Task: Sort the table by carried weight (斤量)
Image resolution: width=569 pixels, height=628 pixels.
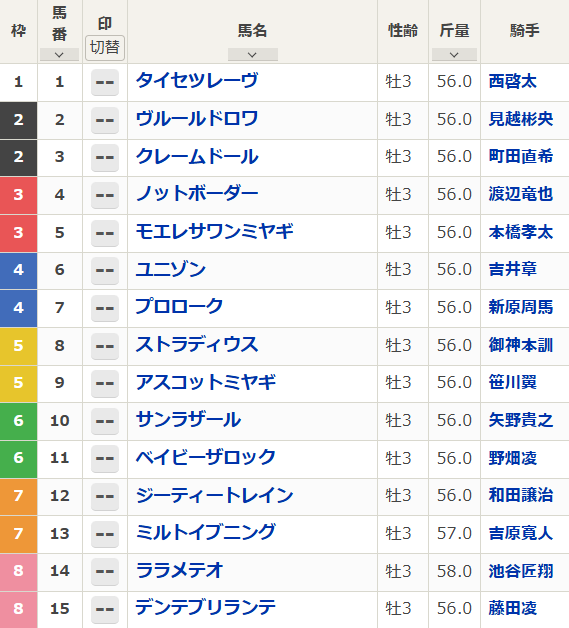Action: [x=454, y=54]
